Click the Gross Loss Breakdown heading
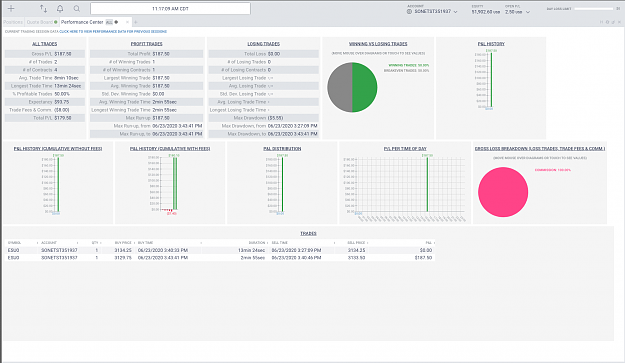This screenshot has height=363, width=625. (540, 149)
